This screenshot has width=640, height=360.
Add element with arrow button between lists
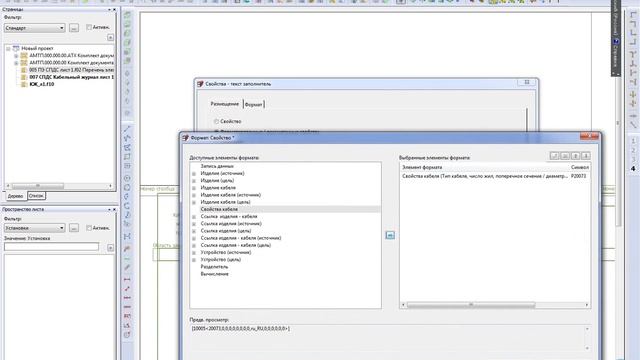coord(390,235)
